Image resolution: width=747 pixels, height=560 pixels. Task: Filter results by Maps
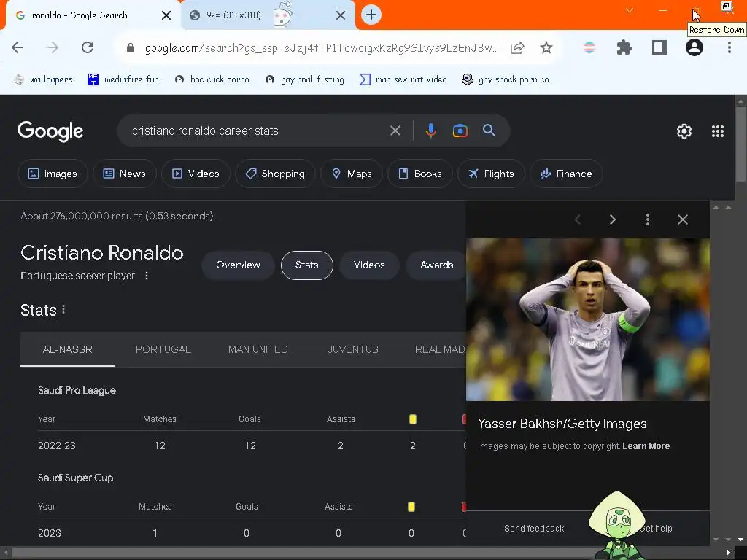[x=351, y=174]
